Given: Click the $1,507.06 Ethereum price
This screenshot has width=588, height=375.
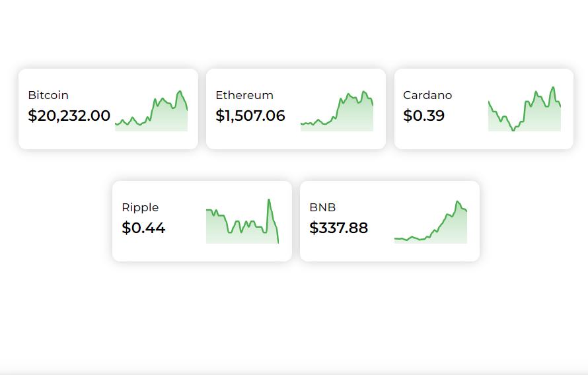Looking at the screenshot, I should point(250,116).
